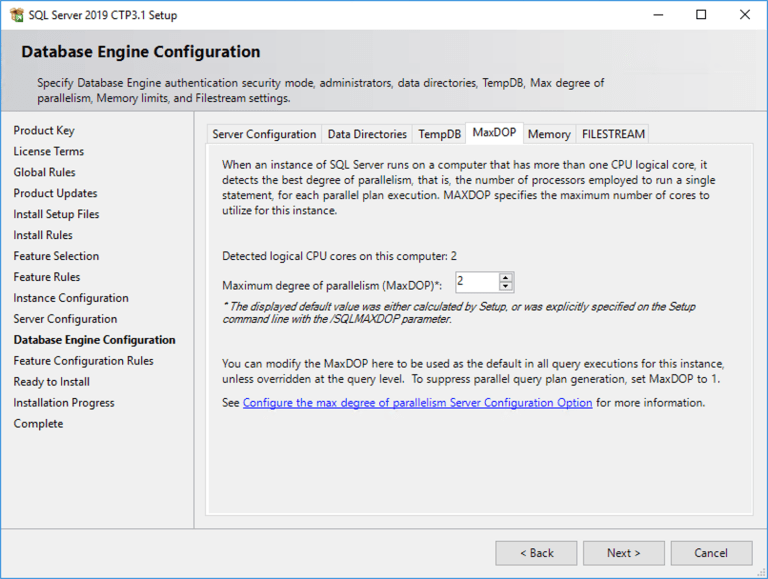Screen dimensions: 768x579
Task: Go back with the Back button
Action: pyautogui.click(x=537, y=553)
